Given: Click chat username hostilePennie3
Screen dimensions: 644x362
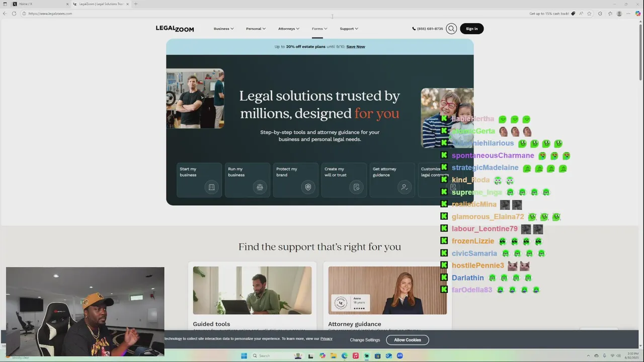Looking at the screenshot, I should pos(477,265).
